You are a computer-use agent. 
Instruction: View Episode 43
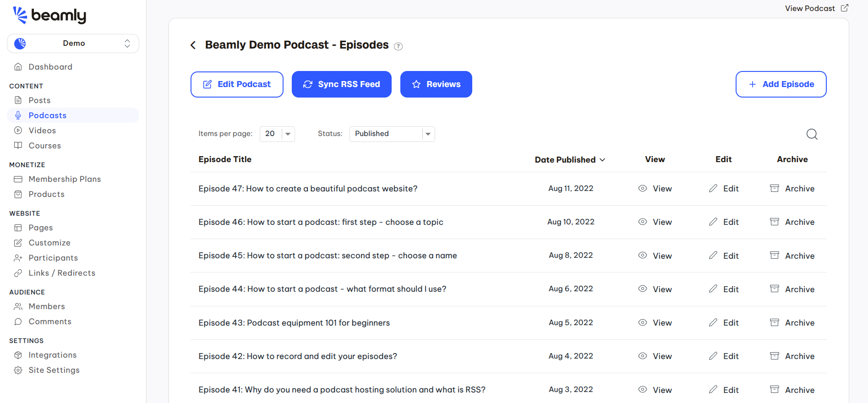point(655,323)
